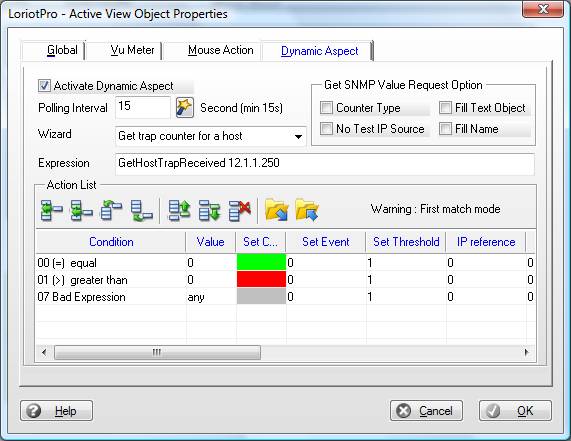Image resolution: width=571 pixels, height=441 pixels.
Task: Check the No Test IP Source option
Action: pos(326,129)
